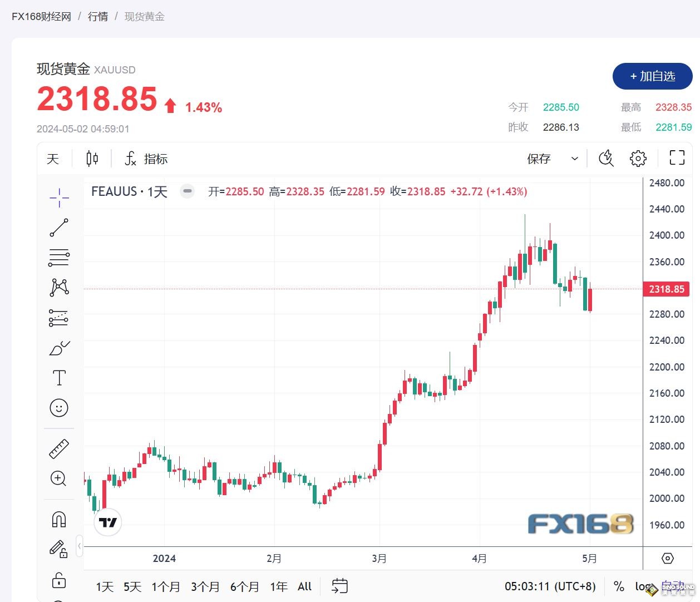Select the crosshair cursor tool
The height and width of the screenshot is (602, 700).
coord(59,198)
